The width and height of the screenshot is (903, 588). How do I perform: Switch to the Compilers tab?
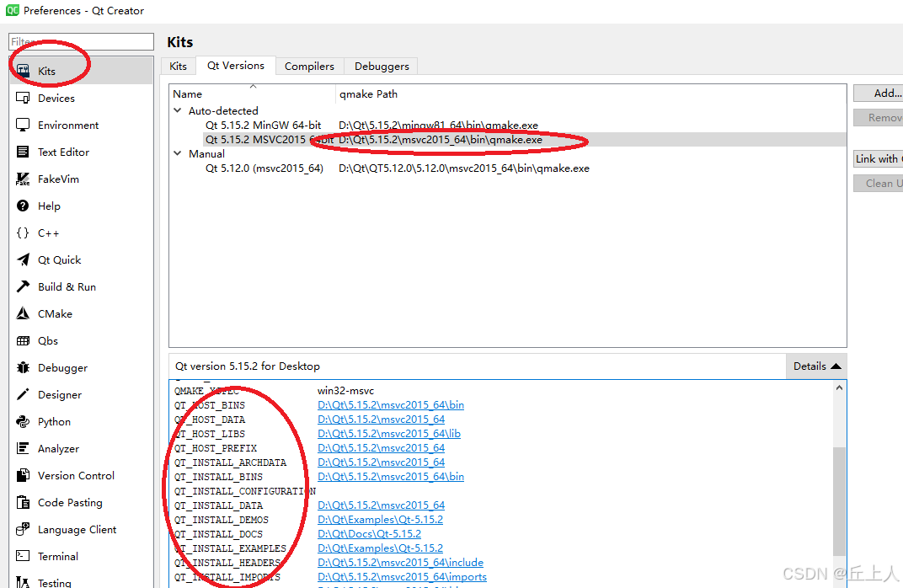pyautogui.click(x=309, y=66)
